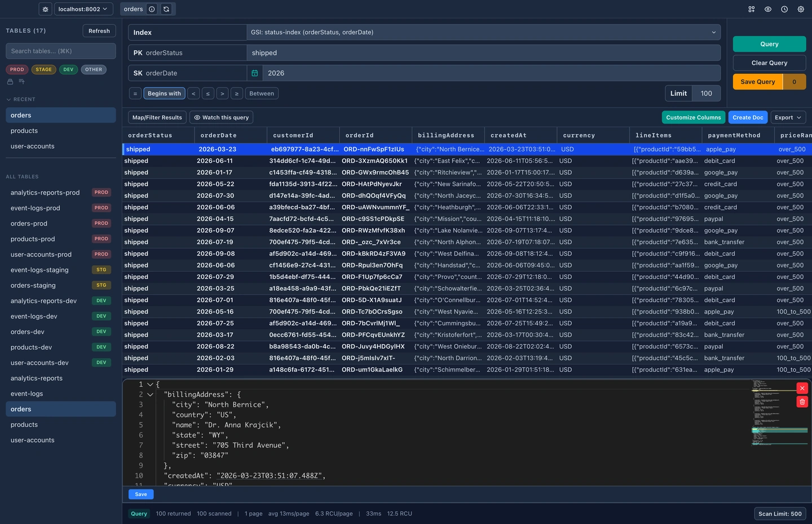Select the less-than operator button
The height and width of the screenshot is (524, 812).
tap(193, 94)
